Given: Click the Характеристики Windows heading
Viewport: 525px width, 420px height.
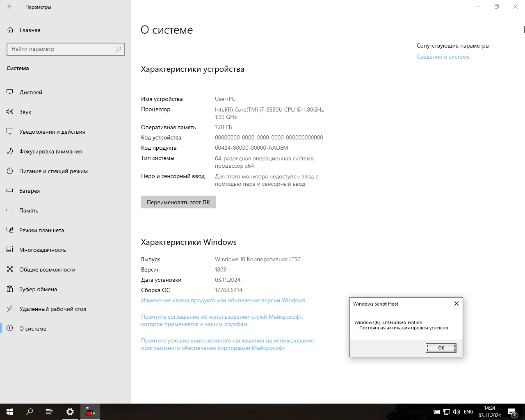Looking at the screenshot, I should [x=189, y=242].
